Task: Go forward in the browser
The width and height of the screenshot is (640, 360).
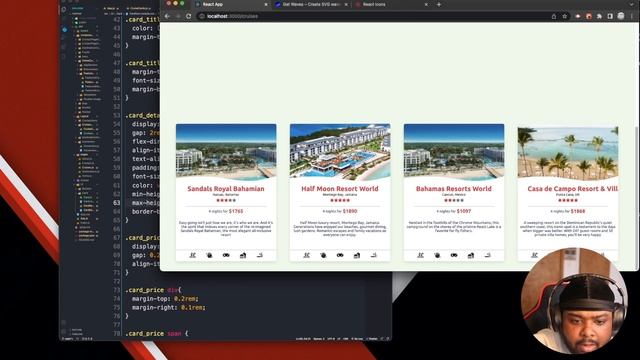Action: 178,16
